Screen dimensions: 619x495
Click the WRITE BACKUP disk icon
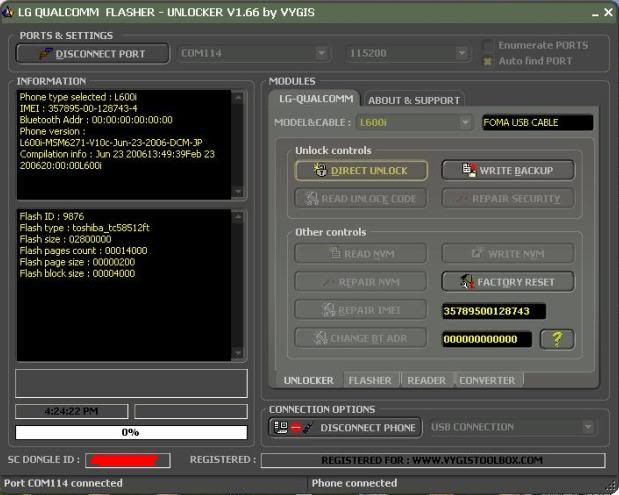469,170
